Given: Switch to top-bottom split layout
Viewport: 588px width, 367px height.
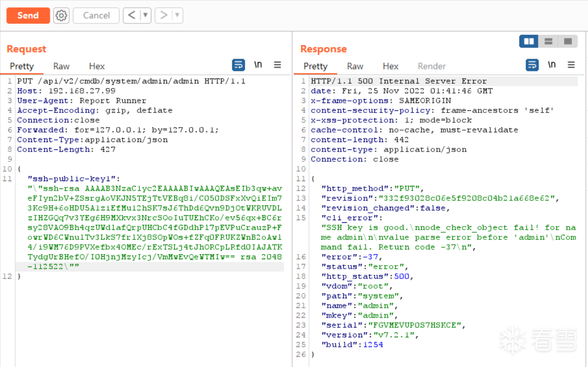Looking at the screenshot, I should 548,41.
